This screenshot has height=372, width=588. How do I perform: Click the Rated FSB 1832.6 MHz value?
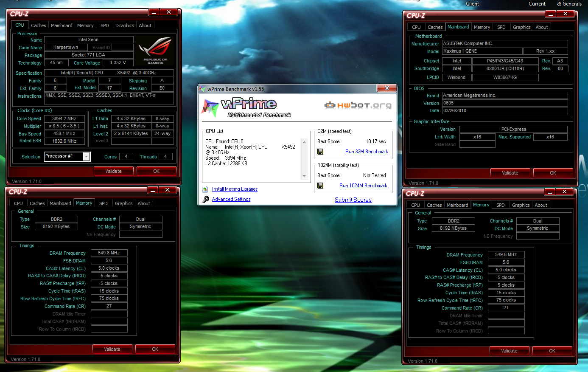[x=64, y=141]
